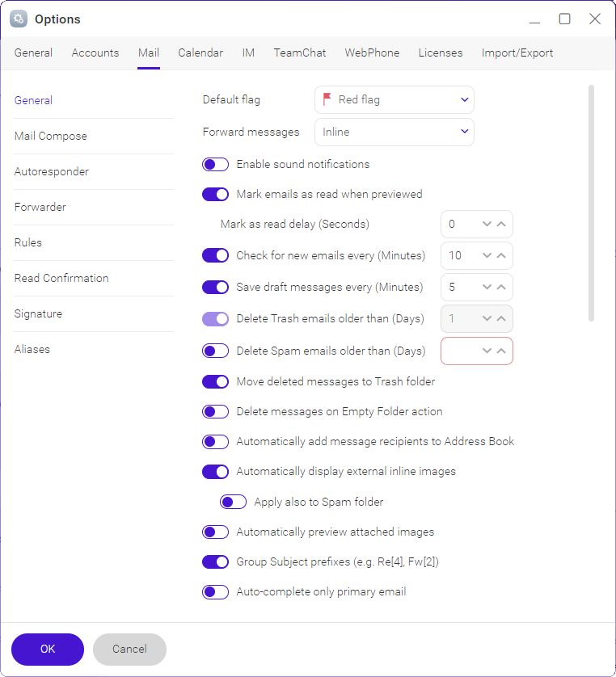
Task: Decrease Delete Spam emails days value
Action: pyautogui.click(x=487, y=351)
